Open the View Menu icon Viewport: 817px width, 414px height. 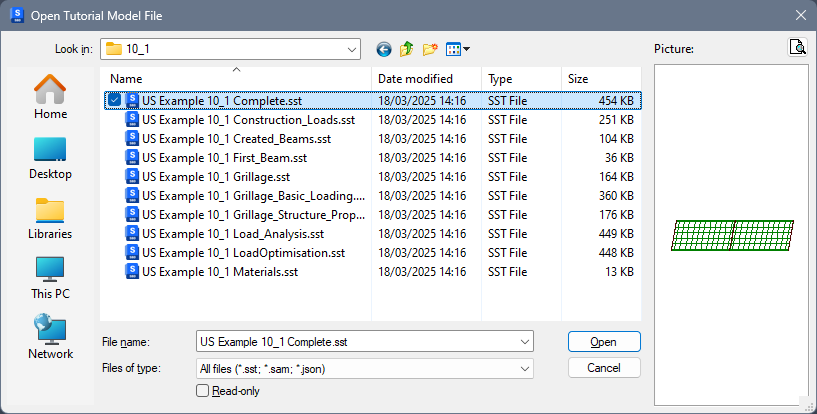click(458, 49)
